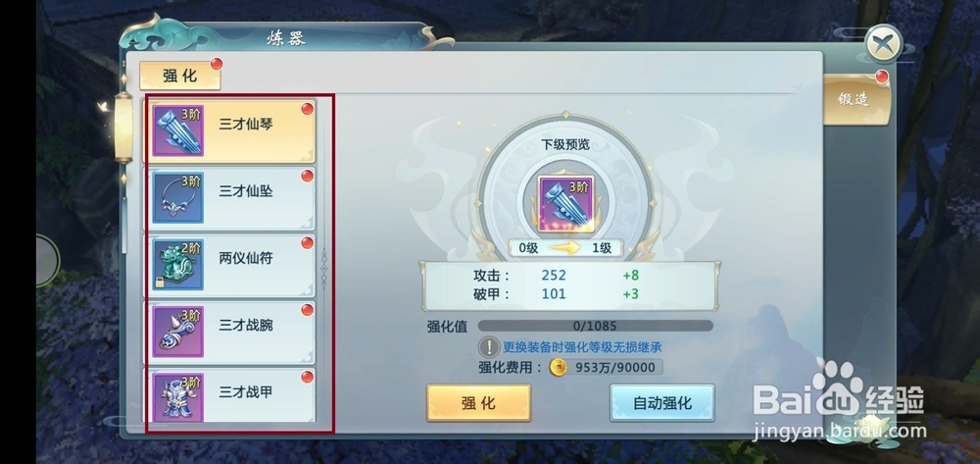
Task: Select the 三才战腕 bracer icon
Action: [x=178, y=332]
